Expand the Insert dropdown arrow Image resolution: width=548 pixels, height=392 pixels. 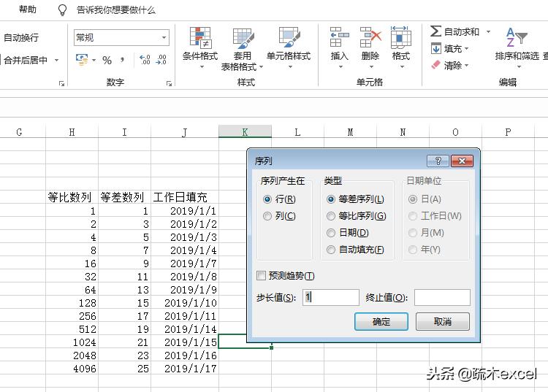(340, 66)
